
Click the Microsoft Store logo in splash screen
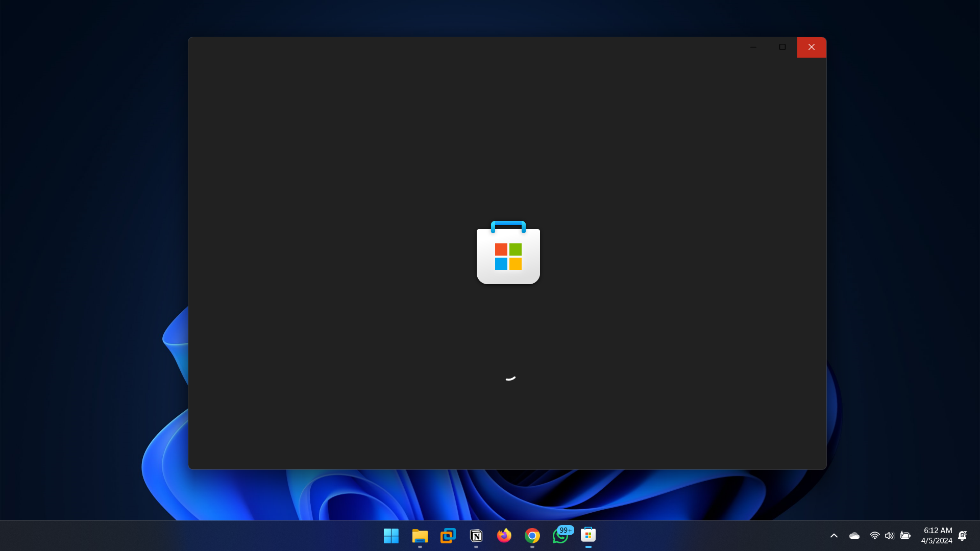click(508, 253)
